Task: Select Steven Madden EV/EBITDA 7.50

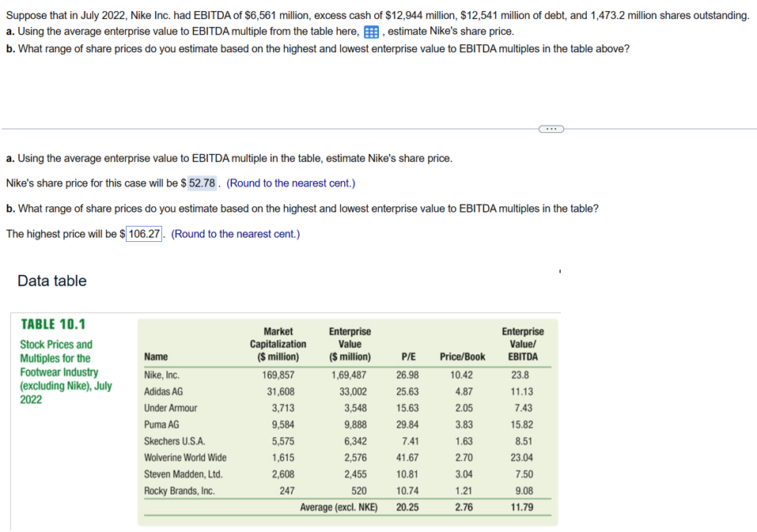Action: (x=524, y=474)
